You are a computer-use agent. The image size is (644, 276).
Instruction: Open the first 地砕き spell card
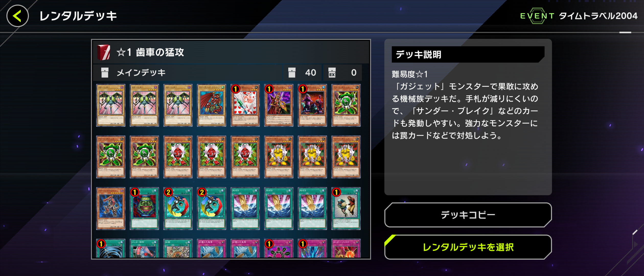245,209
